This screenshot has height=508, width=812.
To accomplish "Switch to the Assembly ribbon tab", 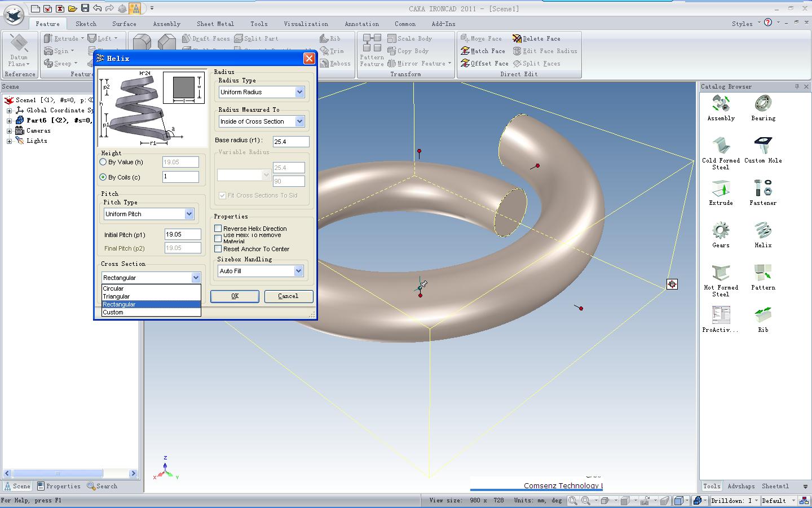I will pyautogui.click(x=166, y=24).
